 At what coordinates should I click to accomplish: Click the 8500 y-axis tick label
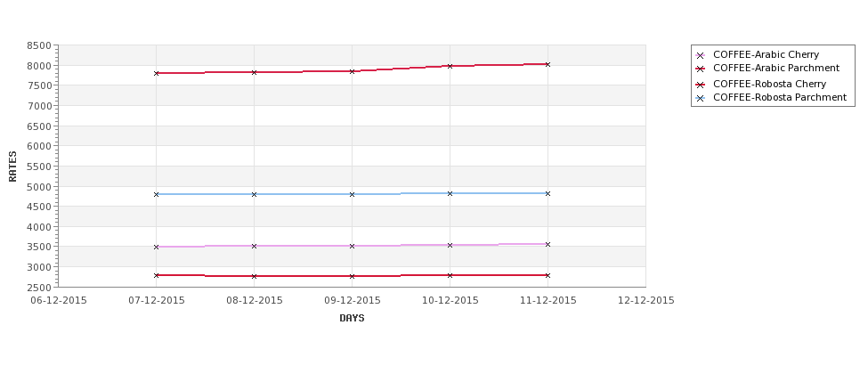tap(39, 45)
